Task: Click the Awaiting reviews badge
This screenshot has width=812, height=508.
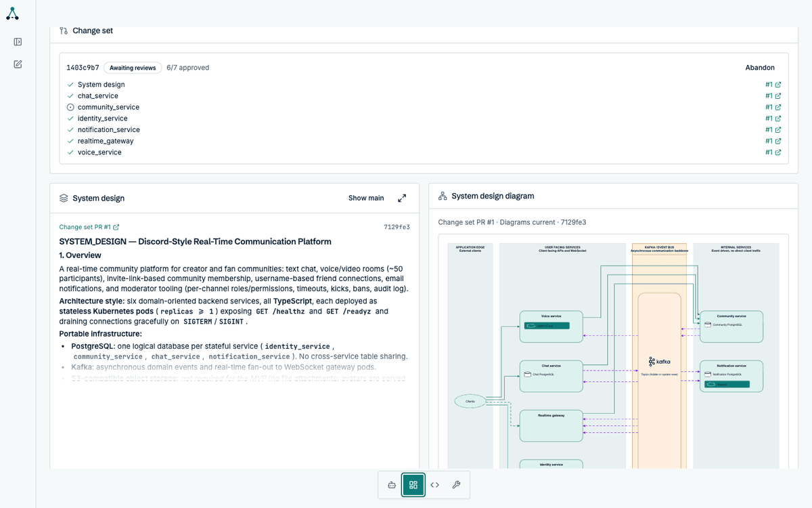Action: [133, 68]
